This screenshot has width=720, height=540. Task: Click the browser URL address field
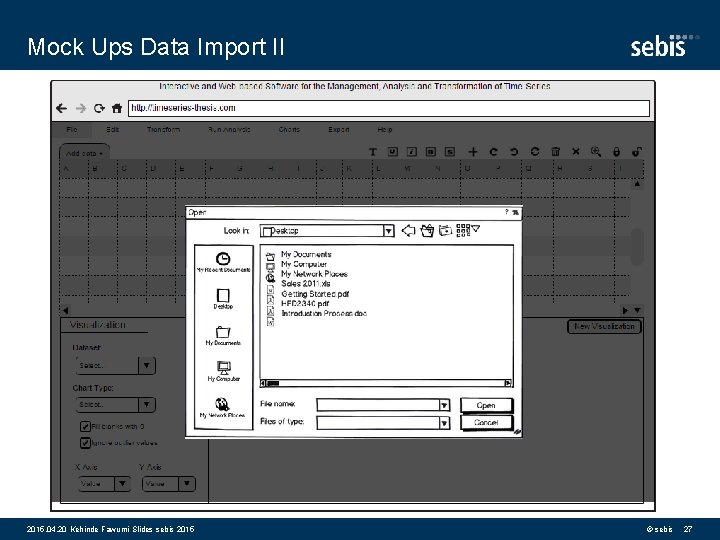point(389,108)
